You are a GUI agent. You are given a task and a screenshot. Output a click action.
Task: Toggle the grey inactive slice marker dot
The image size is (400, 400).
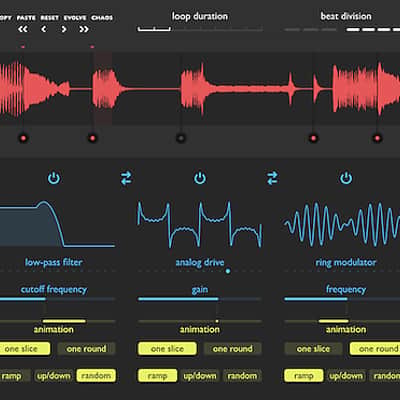point(181,138)
